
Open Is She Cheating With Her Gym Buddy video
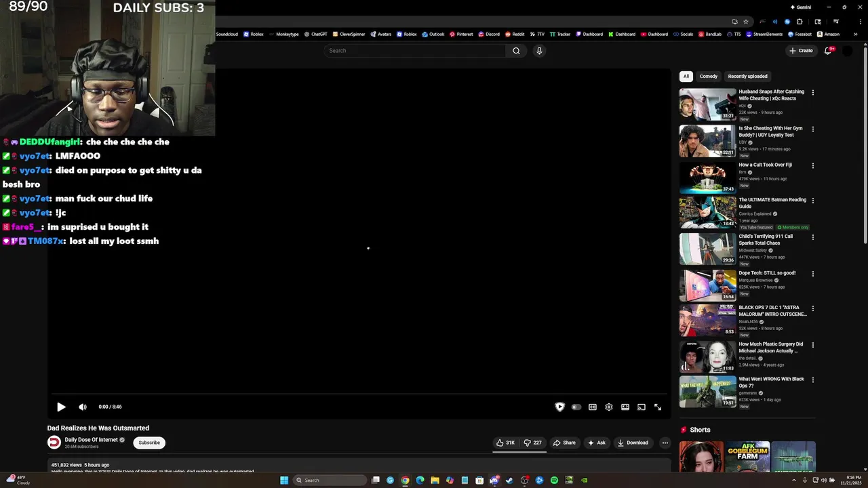[x=708, y=141]
